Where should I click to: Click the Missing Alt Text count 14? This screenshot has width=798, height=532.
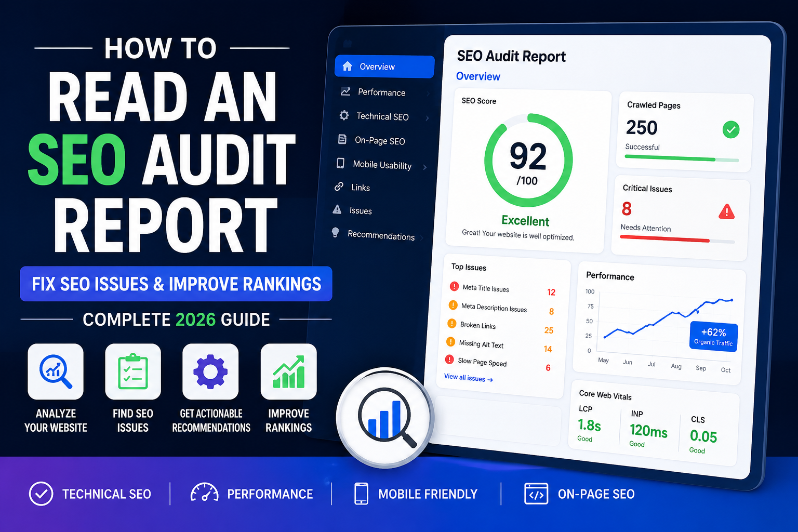click(548, 349)
